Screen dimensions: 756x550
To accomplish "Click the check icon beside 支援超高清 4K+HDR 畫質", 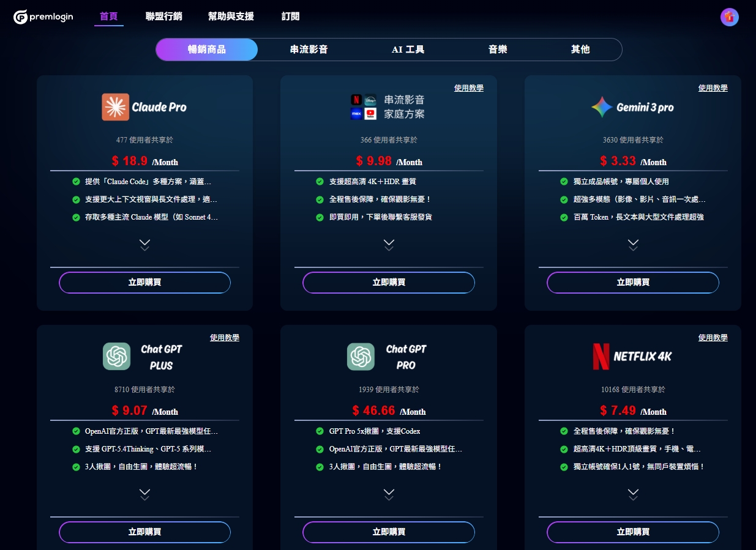I will (320, 182).
